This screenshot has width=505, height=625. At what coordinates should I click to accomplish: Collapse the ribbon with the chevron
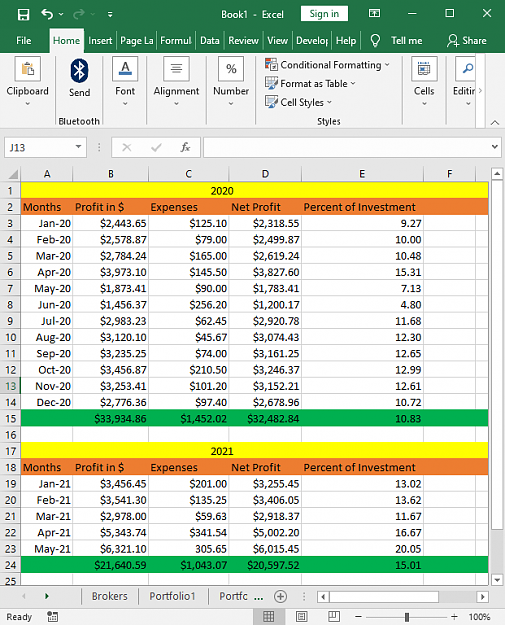coord(495,122)
